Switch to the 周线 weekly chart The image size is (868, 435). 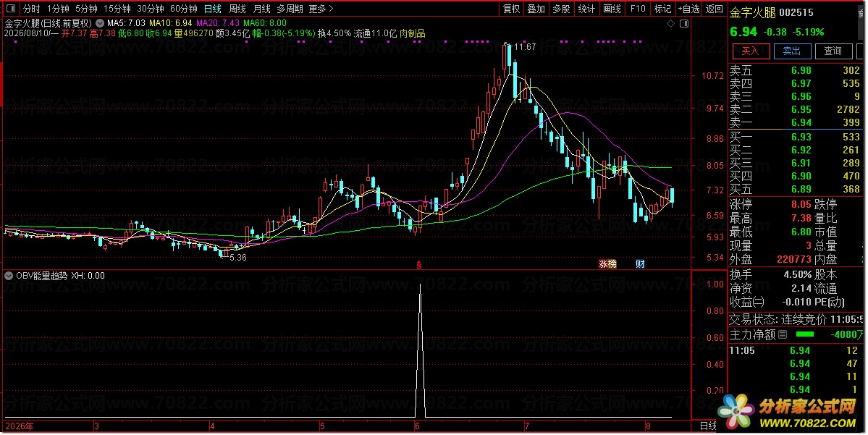pyautogui.click(x=237, y=9)
